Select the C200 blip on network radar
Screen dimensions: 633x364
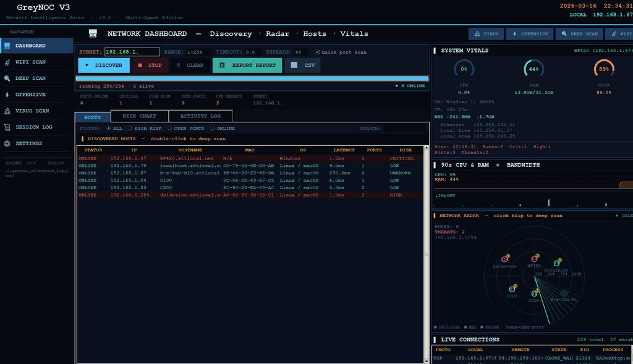click(x=512, y=289)
